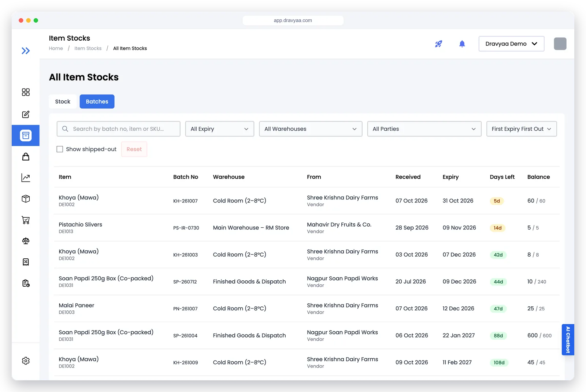Open the shopping bag icon in sidebar

click(26, 157)
